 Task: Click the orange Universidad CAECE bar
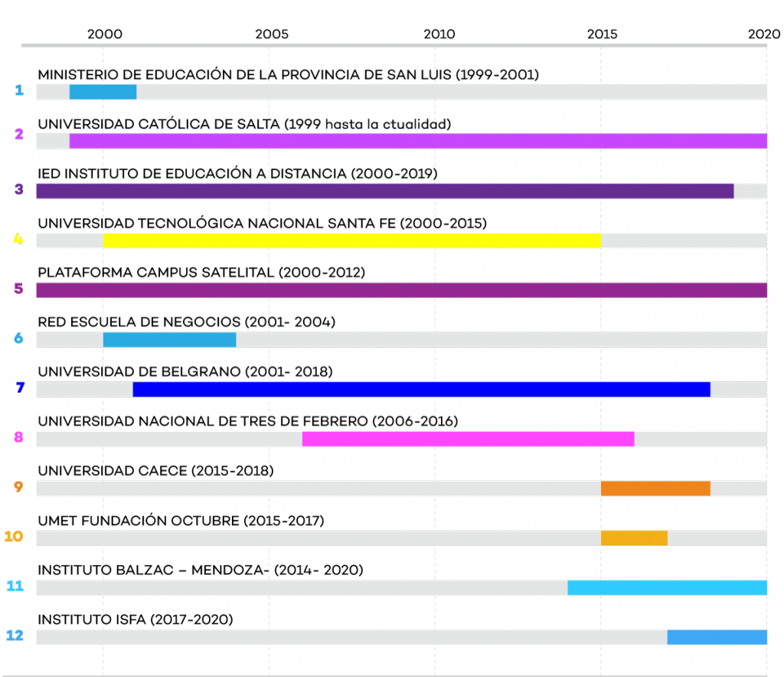[655, 489]
